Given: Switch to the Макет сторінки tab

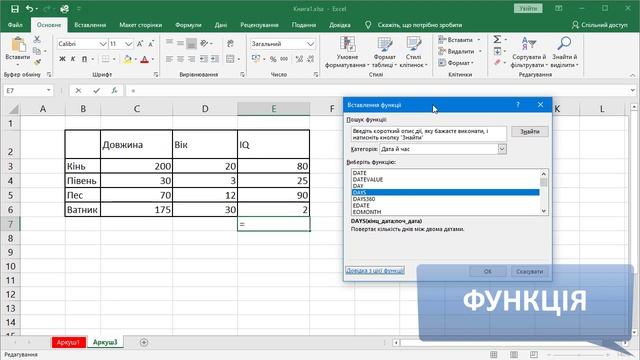Looking at the screenshot, I should point(140,25).
